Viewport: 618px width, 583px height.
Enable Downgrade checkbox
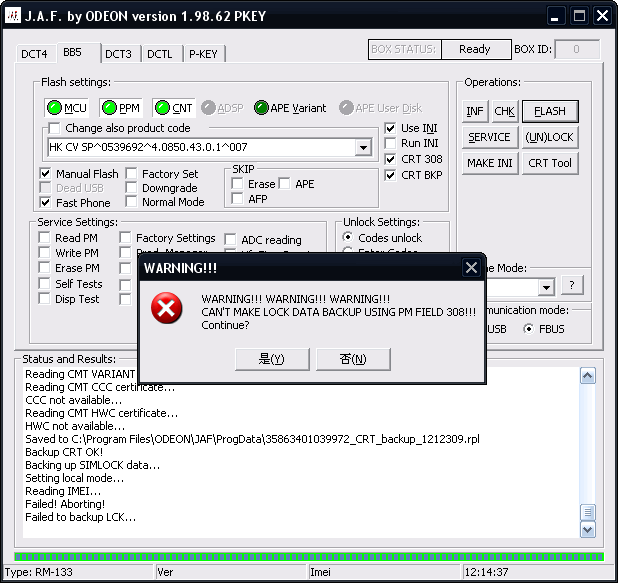[x=131, y=188]
